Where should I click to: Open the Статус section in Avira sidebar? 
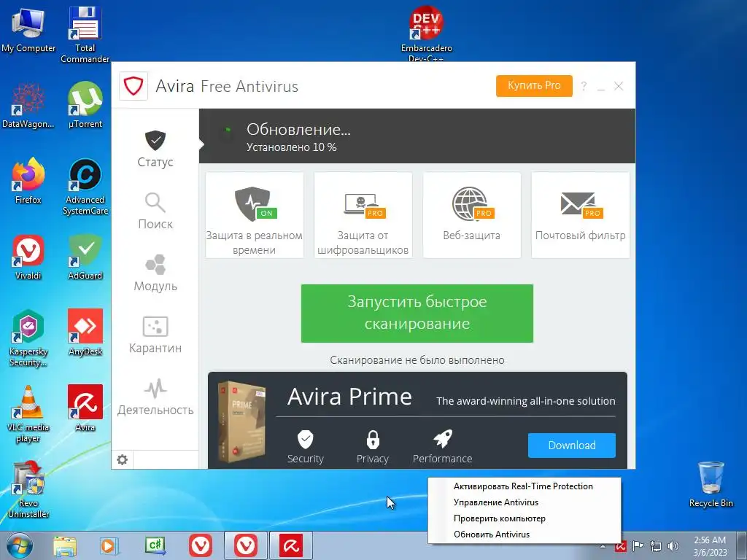point(155,149)
